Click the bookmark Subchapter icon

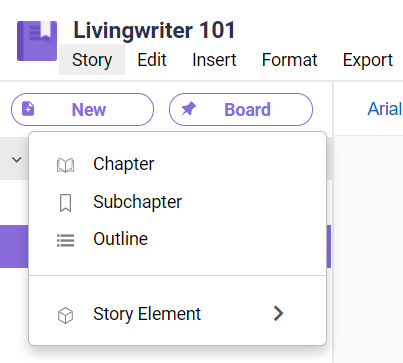point(65,203)
